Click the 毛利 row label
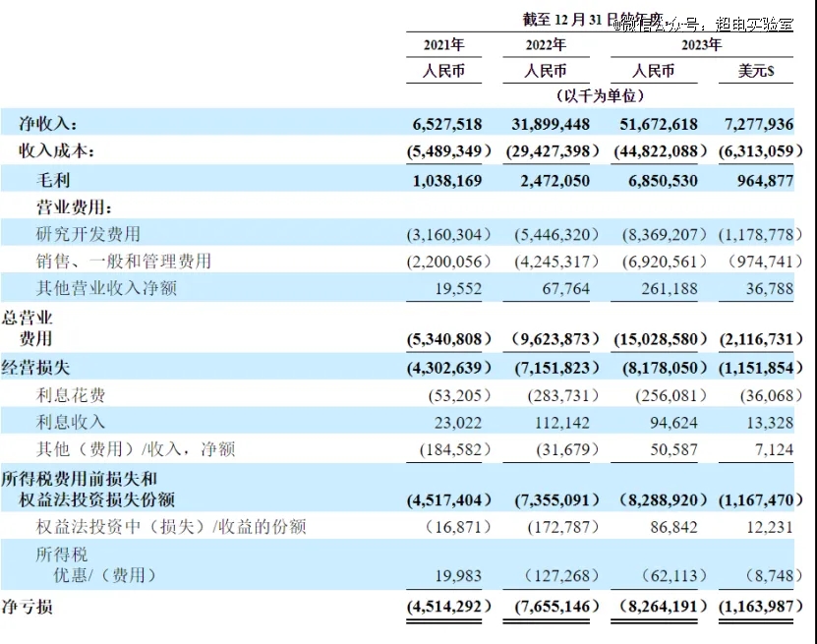This screenshot has width=817, height=644. 54,181
